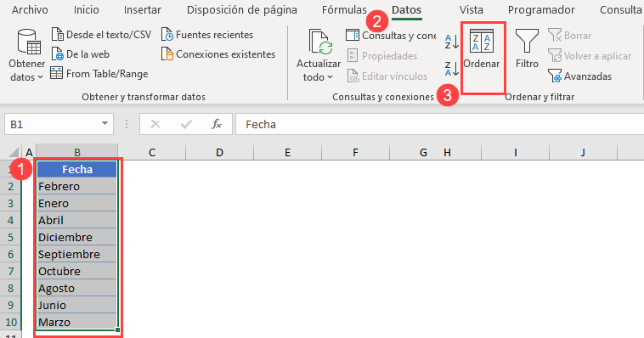Image resolution: width=644 pixels, height=338 pixels.
Task: Click the Febrero cell
Action: [76, 187]
